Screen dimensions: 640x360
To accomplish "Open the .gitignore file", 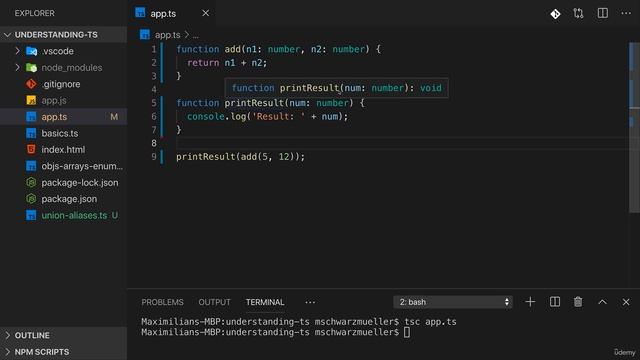I will (61, 84).
